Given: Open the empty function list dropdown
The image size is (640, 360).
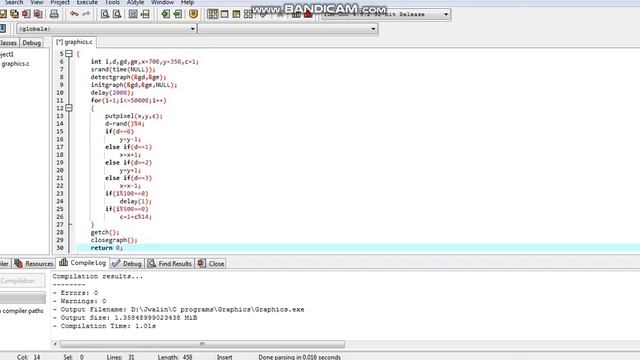Looking at the screenshot, I should pyautogui.click(x=373, y=29).
